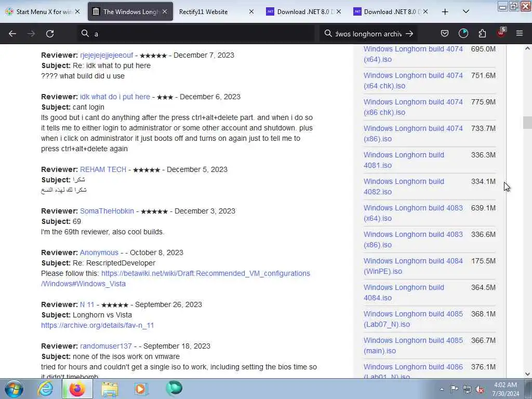
Task: Open the extensions puzzle icon
Action: pos(482,33)
